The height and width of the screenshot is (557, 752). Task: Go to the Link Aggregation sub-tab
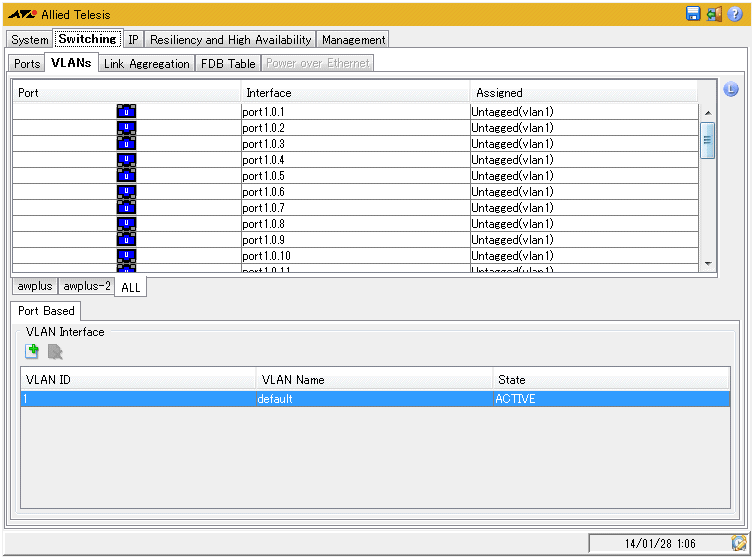pos(146,63)
